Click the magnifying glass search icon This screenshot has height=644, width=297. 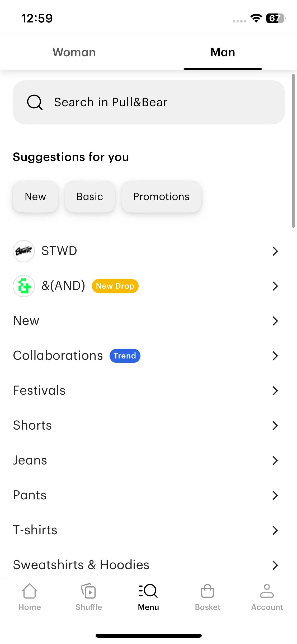(35, 102)
